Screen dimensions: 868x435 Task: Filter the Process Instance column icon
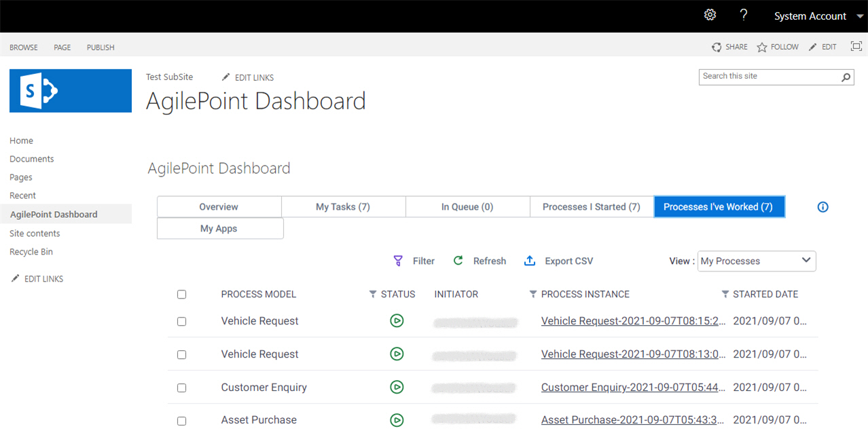coord(533,295)
